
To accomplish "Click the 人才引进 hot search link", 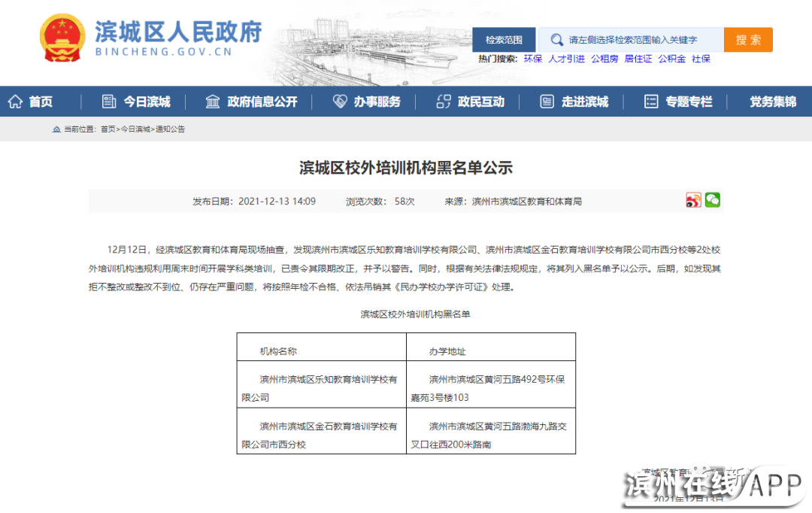I will pos(566,59).
